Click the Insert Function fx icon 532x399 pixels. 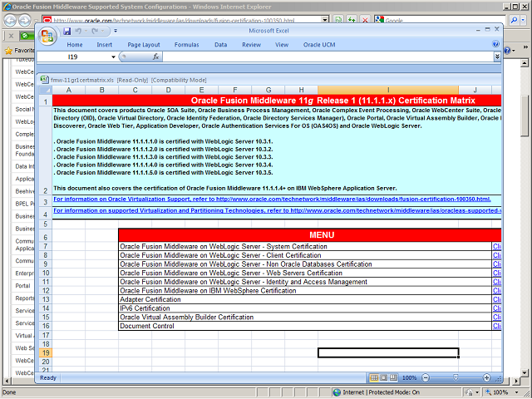coord(156,57)
